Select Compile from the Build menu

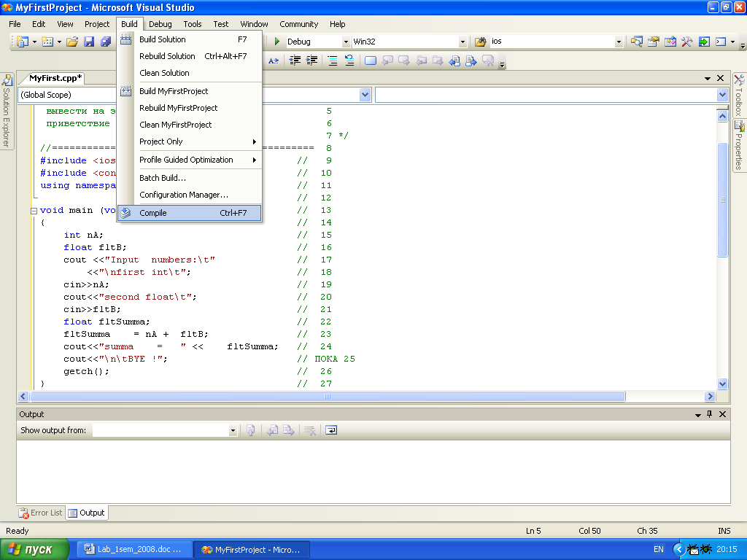(190, 213)
